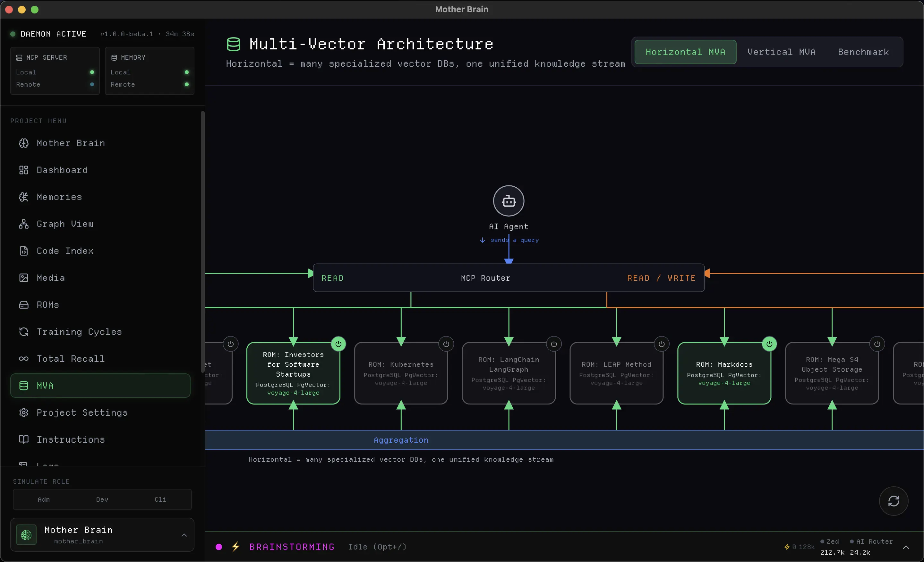Click the Memories icon in sidebar
The width and height of the screenshot is (924, 562).
24,197
